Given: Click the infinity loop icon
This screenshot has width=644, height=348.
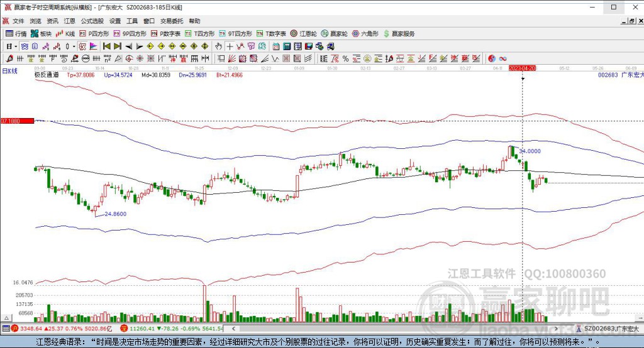Looking at the screenshot, I should [x=502, y=58].
